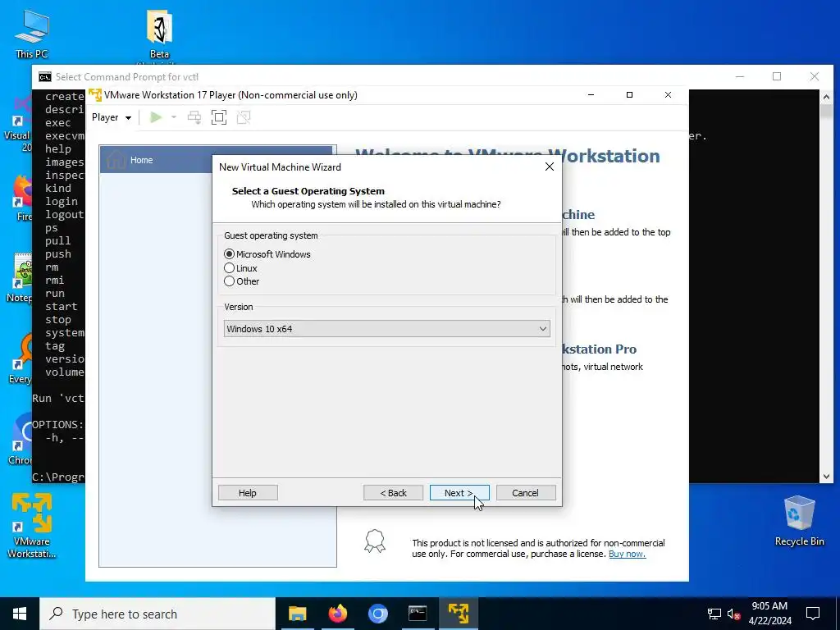Open Chrome from the taskbar
This screenshot has width=840, height=630.
pos(377,614)
